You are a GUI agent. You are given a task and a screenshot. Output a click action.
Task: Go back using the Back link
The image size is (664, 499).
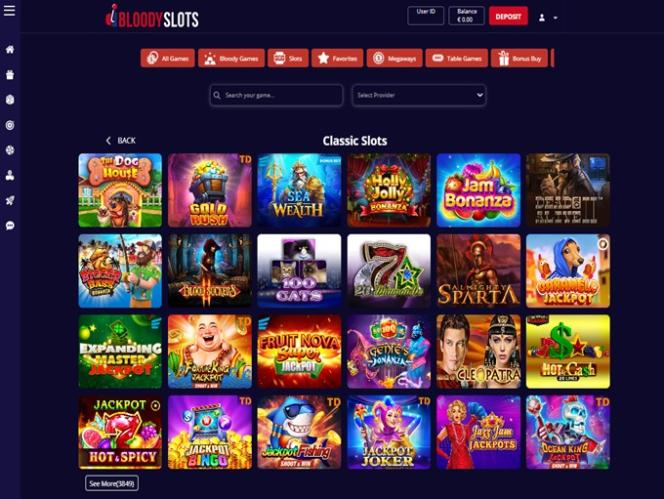120,141
